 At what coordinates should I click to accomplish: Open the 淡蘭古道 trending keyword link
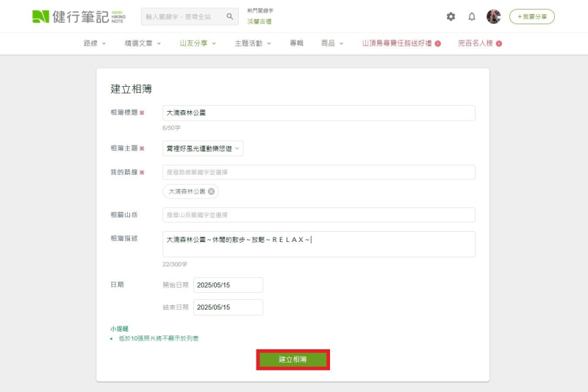click(259, 21)
